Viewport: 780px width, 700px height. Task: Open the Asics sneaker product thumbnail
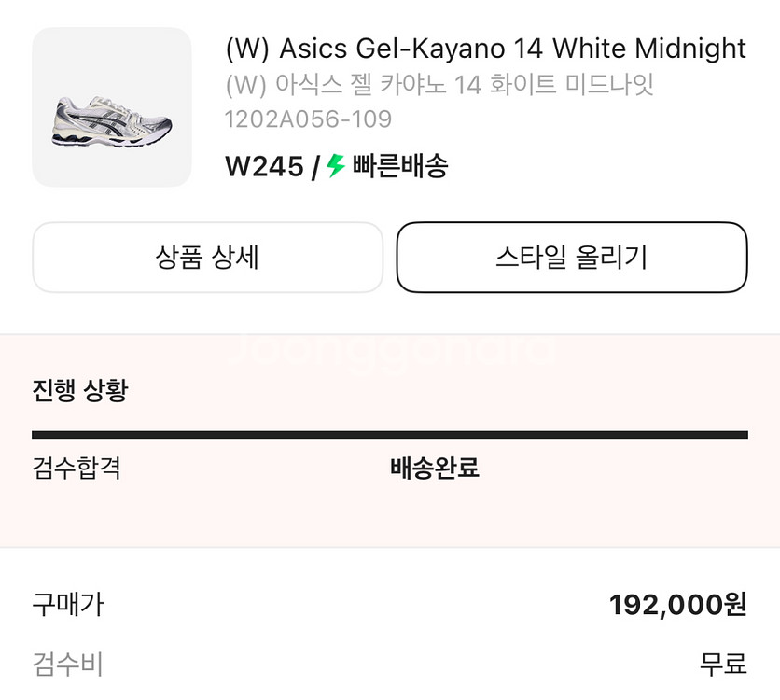point(112,107)
